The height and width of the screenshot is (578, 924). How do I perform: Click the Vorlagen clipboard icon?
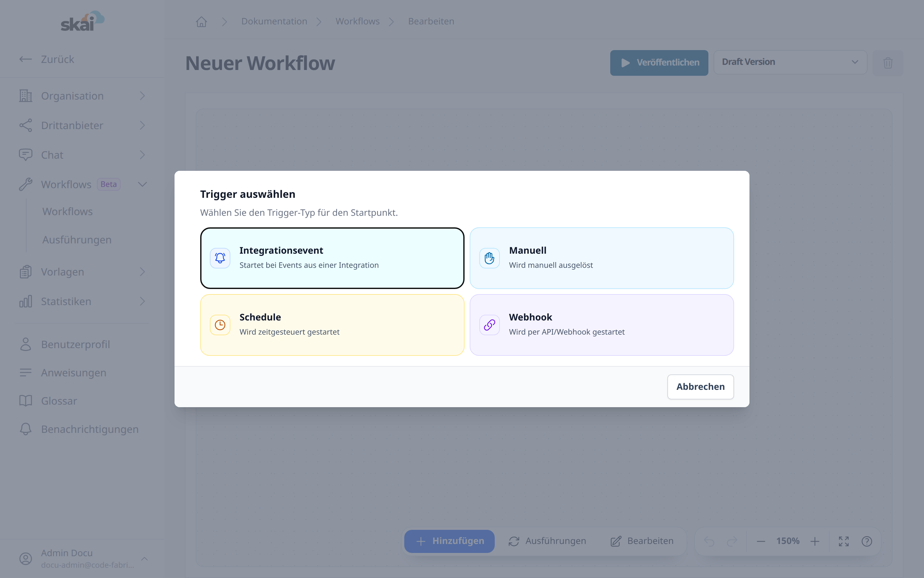pos(26,272)
